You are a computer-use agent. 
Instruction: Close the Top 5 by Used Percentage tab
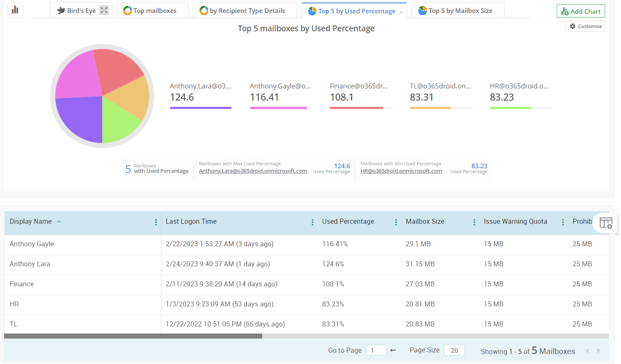click(x=401, y=12)
